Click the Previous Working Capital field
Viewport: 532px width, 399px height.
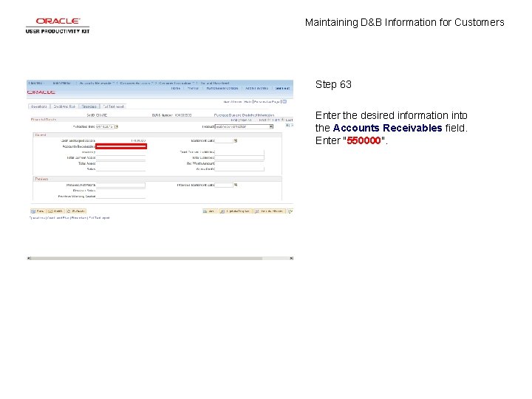120,196
